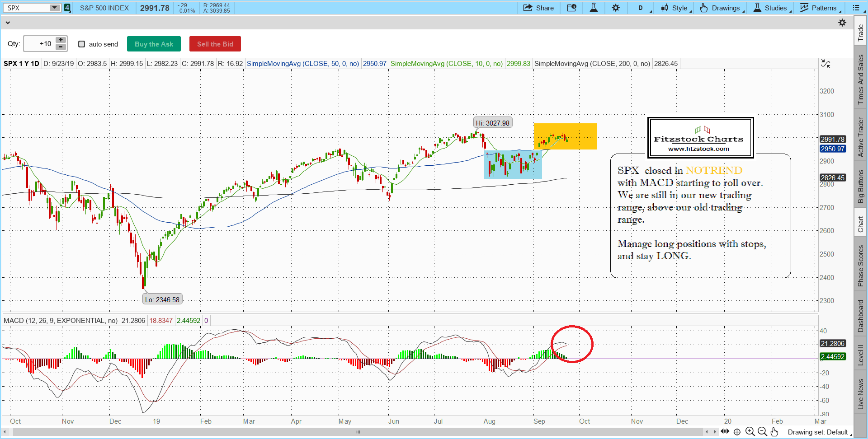Select the crosshair cursor tool
Screen dimensions: 868x439
[x=737, y=432]
